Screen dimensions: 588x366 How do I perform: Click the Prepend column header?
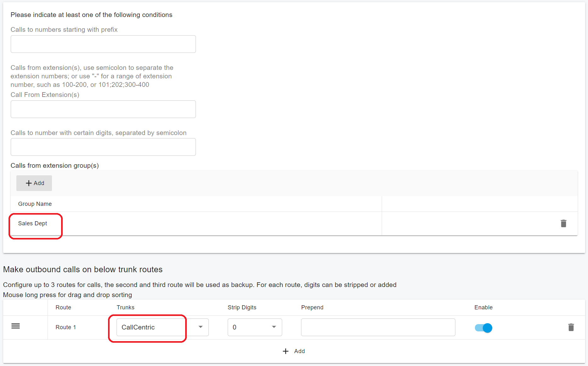312,307
